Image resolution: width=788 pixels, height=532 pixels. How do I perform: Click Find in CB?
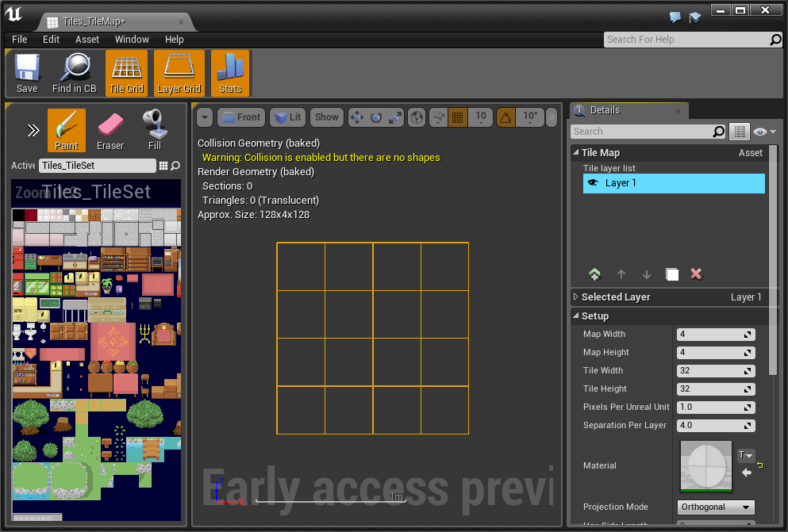click(74, 73)
